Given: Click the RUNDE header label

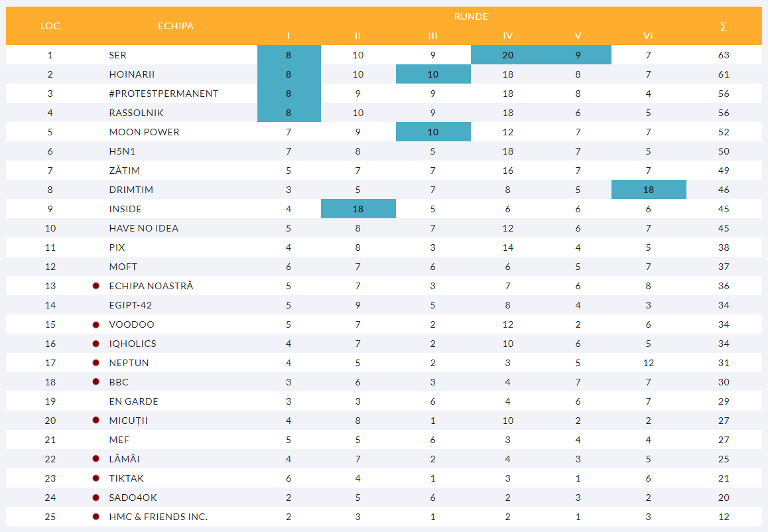Looking at the screenshot, I should (x=471, y=17).
